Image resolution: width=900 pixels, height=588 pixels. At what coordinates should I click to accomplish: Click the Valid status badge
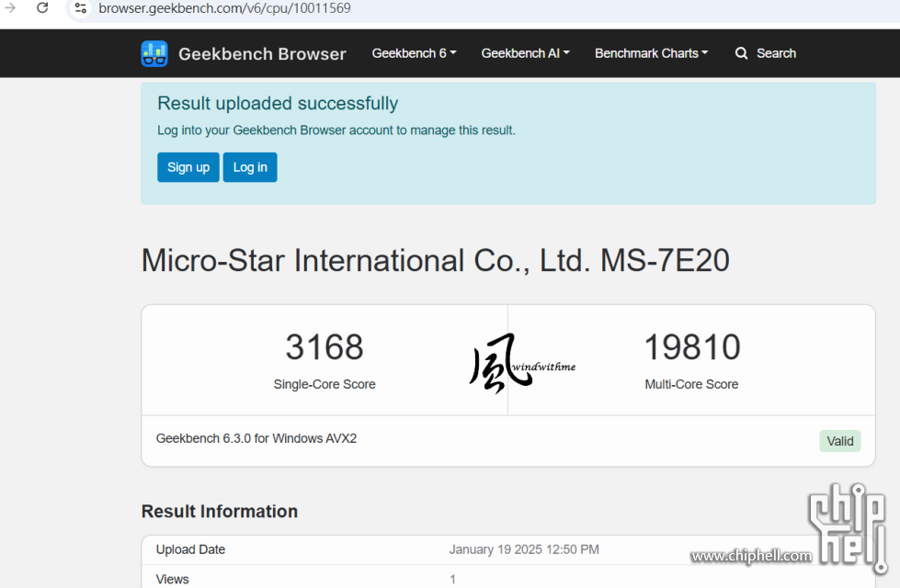[839, 441]
